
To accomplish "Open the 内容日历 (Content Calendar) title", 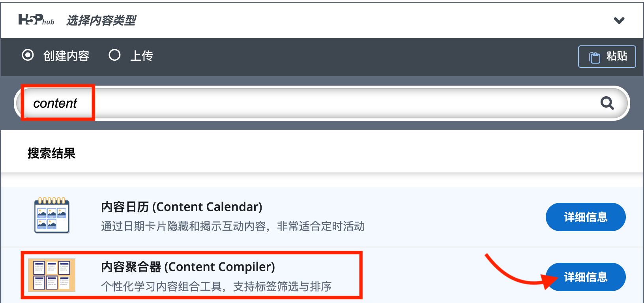I will pyautogui.click(x=182, y=207).
